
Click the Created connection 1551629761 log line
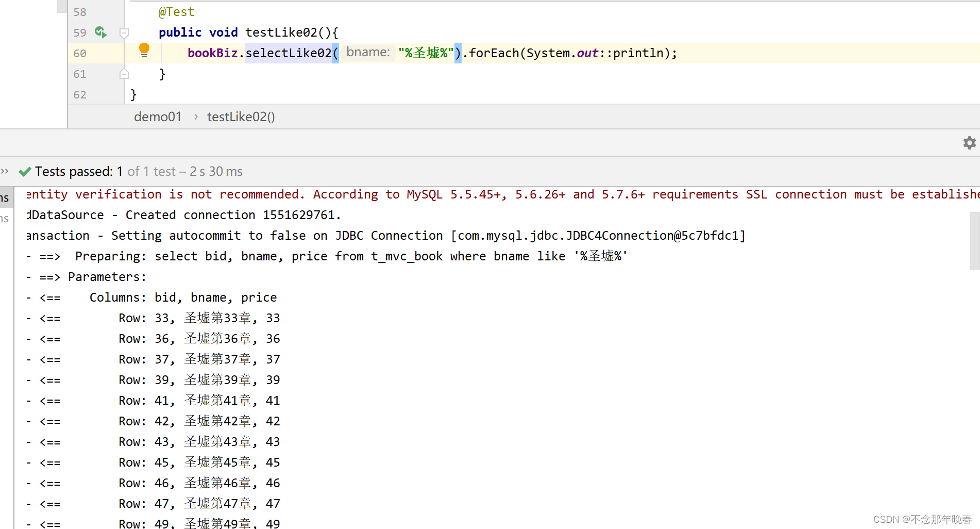(x=183, y=215)
